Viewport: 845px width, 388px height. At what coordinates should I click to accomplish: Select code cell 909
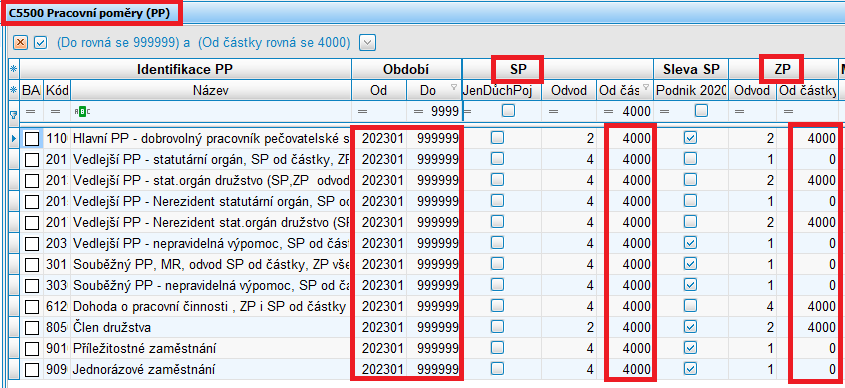pos(57,370)
